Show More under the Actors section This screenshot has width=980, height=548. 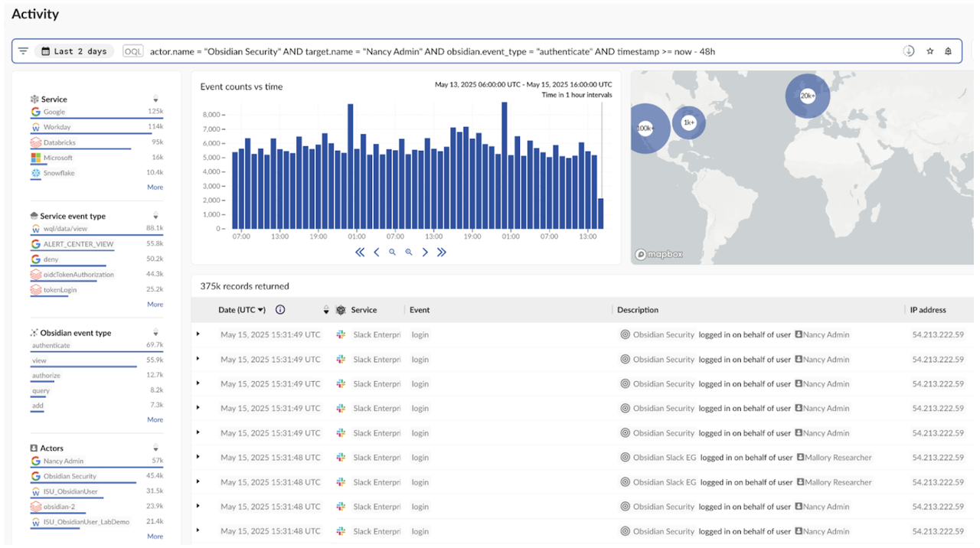pos(155,537)
